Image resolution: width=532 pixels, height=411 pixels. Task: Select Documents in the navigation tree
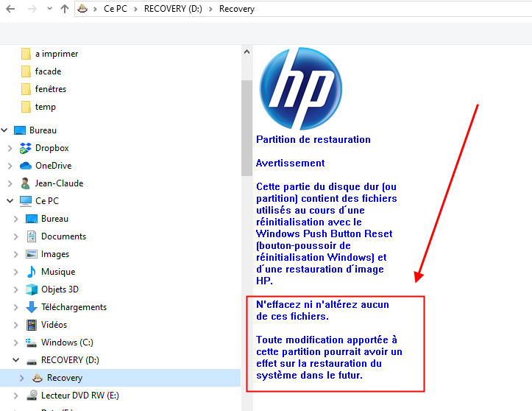(x=63, y=236)
